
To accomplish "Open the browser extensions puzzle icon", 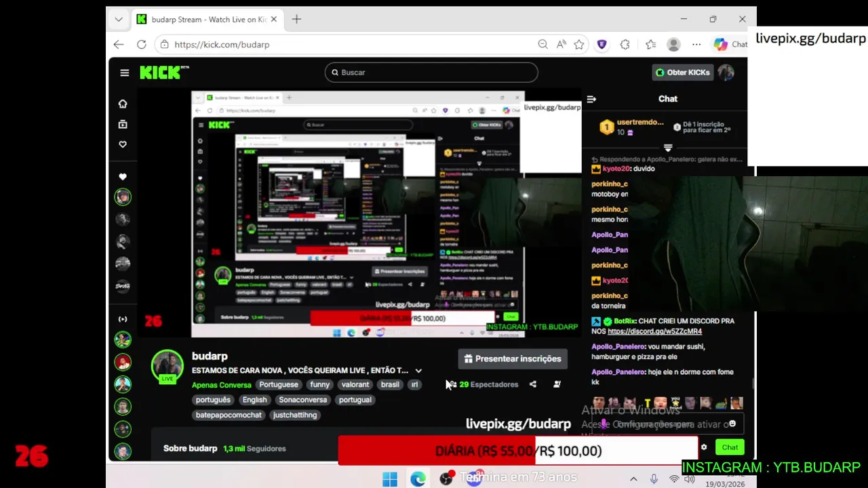I will tap(625, 44).
